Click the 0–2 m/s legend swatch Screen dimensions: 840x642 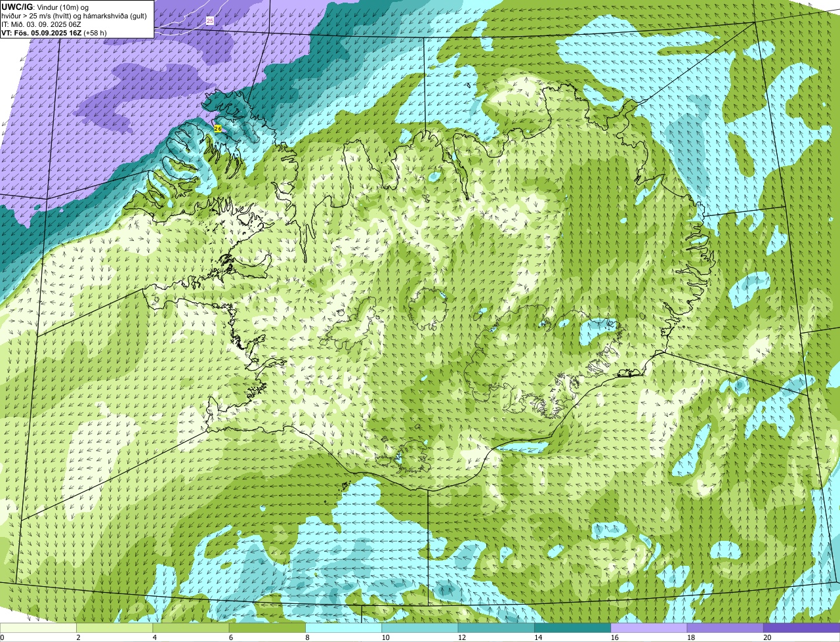coord(38,628)
